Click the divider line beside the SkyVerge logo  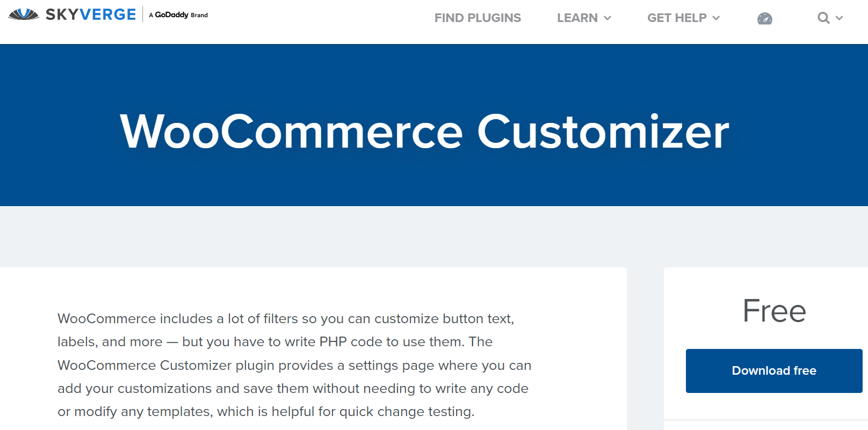(x=143, y=14)
